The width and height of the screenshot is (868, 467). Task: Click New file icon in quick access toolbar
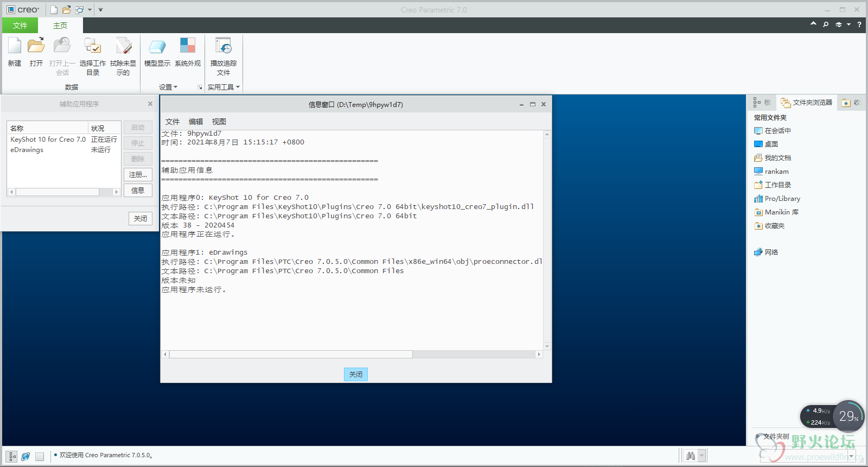(54, 10)
